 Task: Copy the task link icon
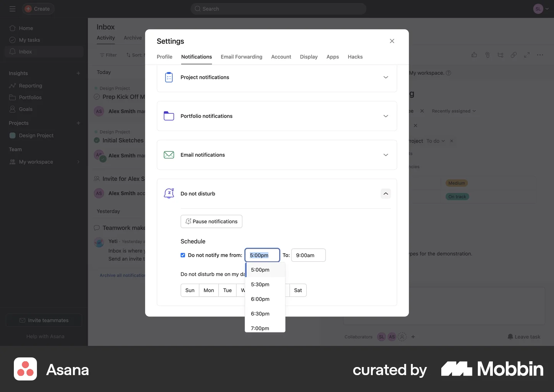coord(514,55)
